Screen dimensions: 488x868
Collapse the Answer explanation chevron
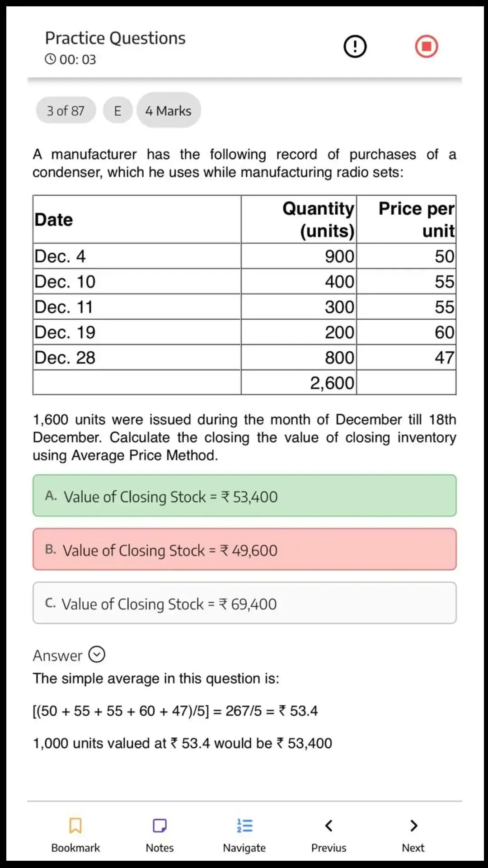pyautogui.click(x=97, y=654)
